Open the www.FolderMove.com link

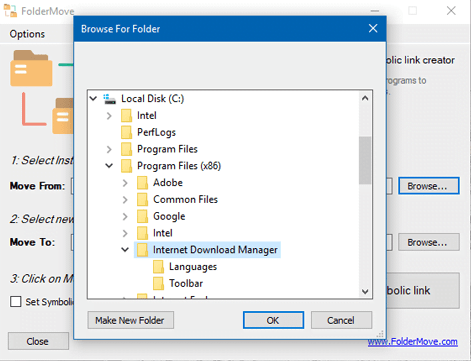click(413, 342)
